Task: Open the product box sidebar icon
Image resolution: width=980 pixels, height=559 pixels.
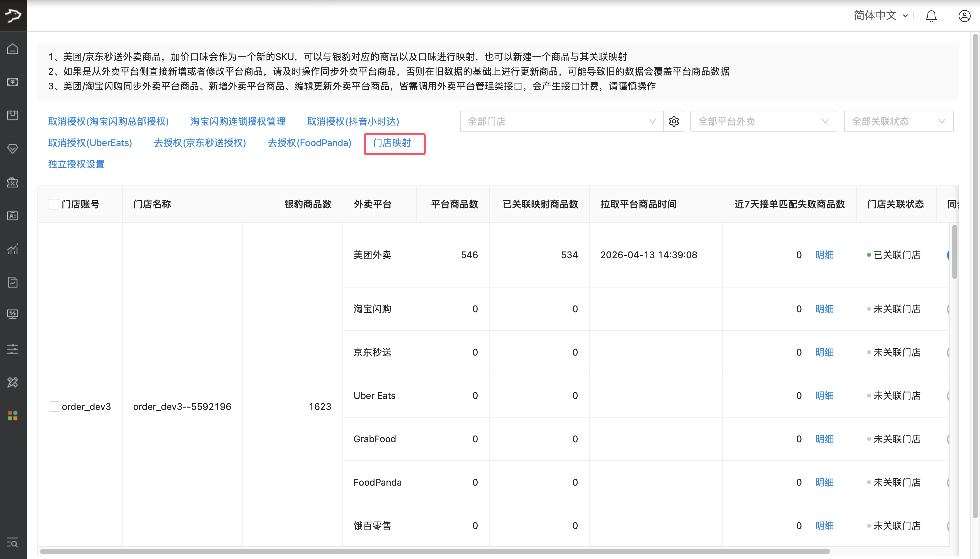Action: (13, 115)
